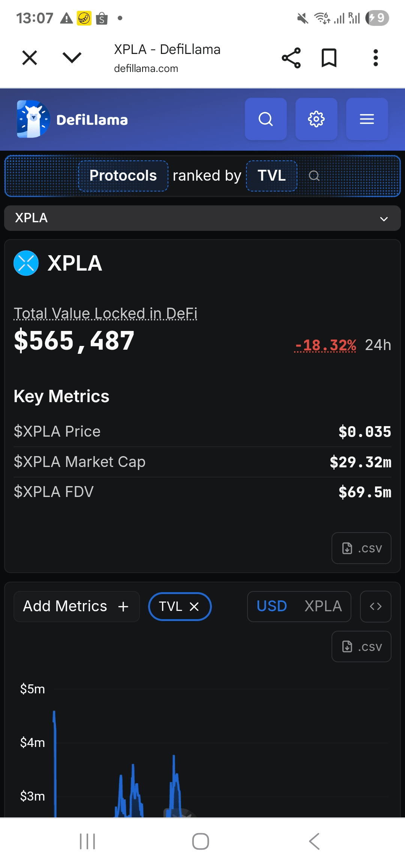The width and height of the screenshot is (405, 868).
Task: Open browser three-dot options menu
Action: (x=375, y=58)
